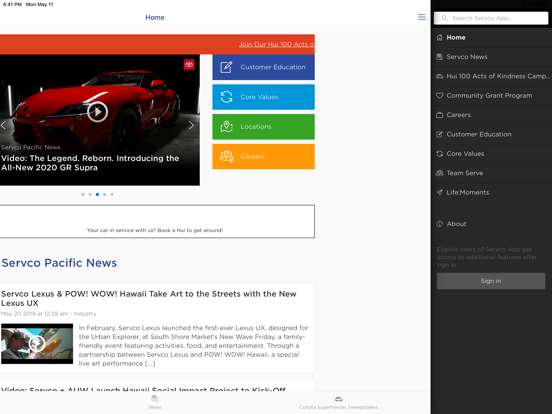Click the Lexus UX article video thumbnail
Viewport: 552px width, 414px height.
pos(37,344)
